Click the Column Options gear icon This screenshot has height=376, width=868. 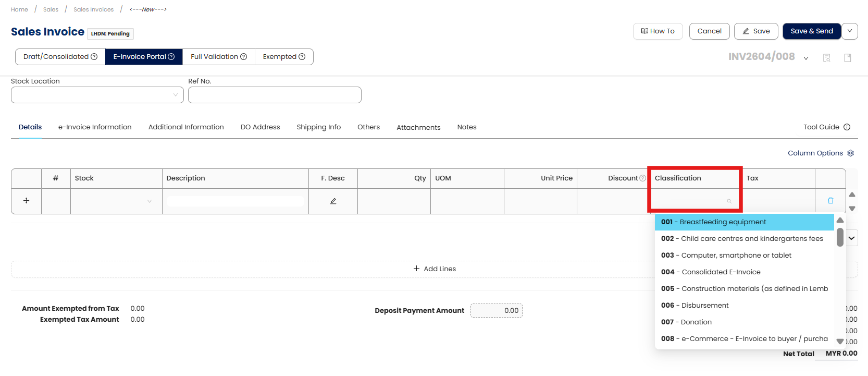[x=850, y=153]
